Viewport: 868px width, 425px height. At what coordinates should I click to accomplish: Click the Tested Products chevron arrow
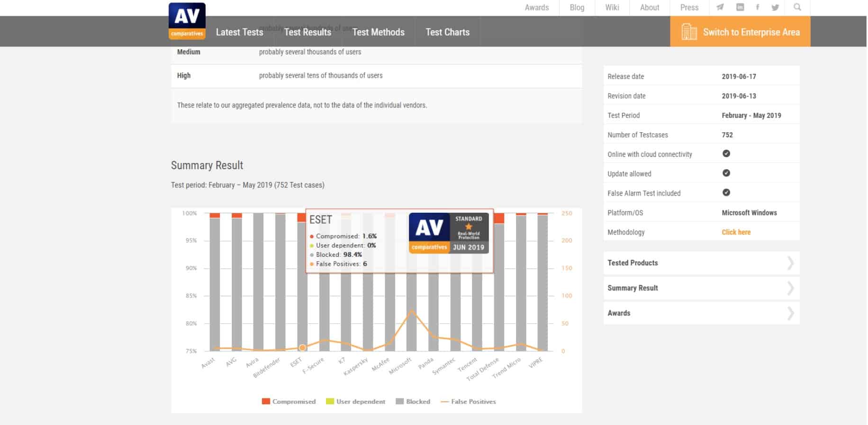[x=790, y=263]
